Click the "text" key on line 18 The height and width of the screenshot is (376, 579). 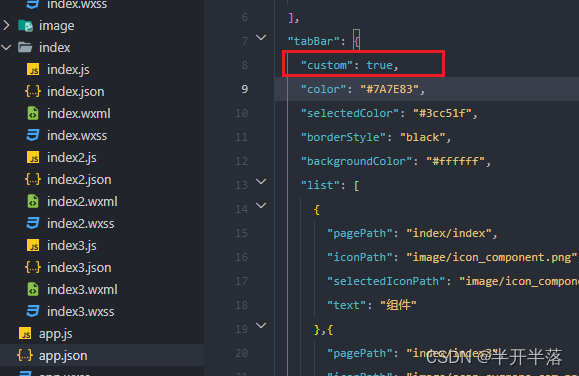347,305
